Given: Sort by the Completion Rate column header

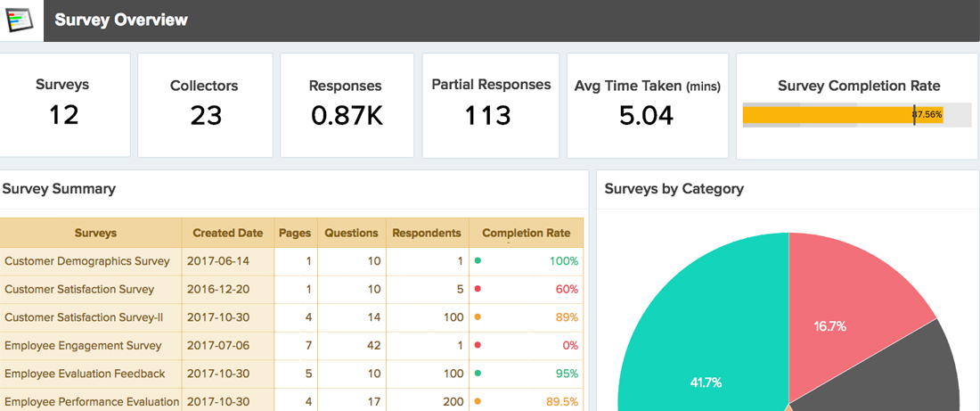Looking at the screenshot, I should click(x=527, y=233).
